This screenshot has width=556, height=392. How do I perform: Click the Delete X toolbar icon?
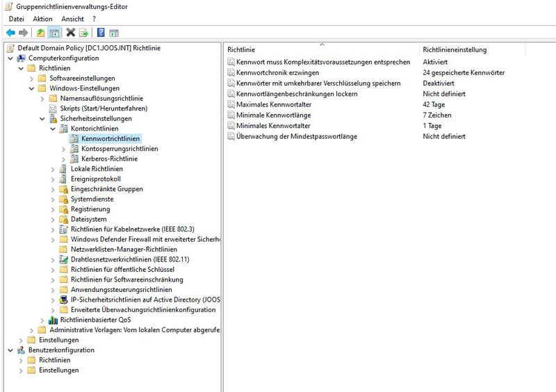[71, 33]
